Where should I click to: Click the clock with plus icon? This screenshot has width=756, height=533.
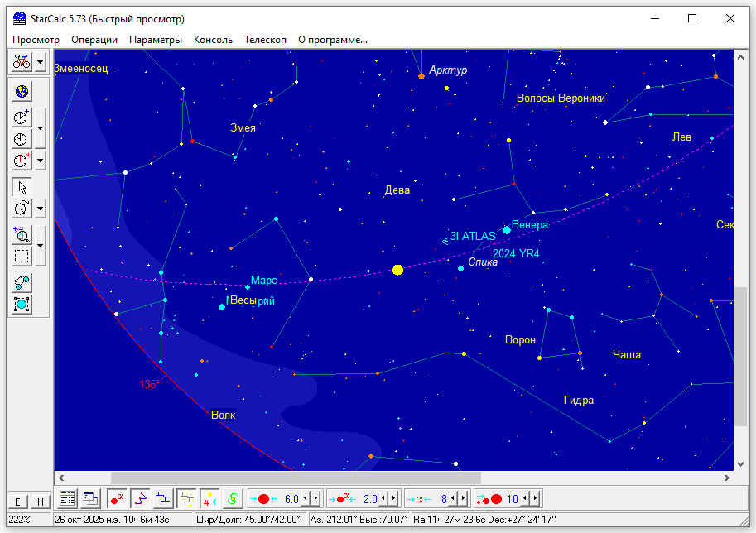click(x=22, y=118)
